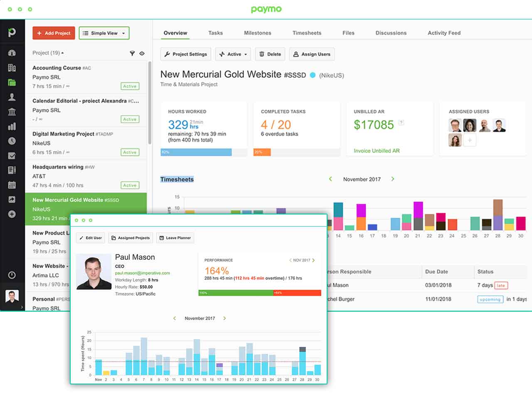Open the Tasks checkmark icon in sidebar

(x=12, y=156)
